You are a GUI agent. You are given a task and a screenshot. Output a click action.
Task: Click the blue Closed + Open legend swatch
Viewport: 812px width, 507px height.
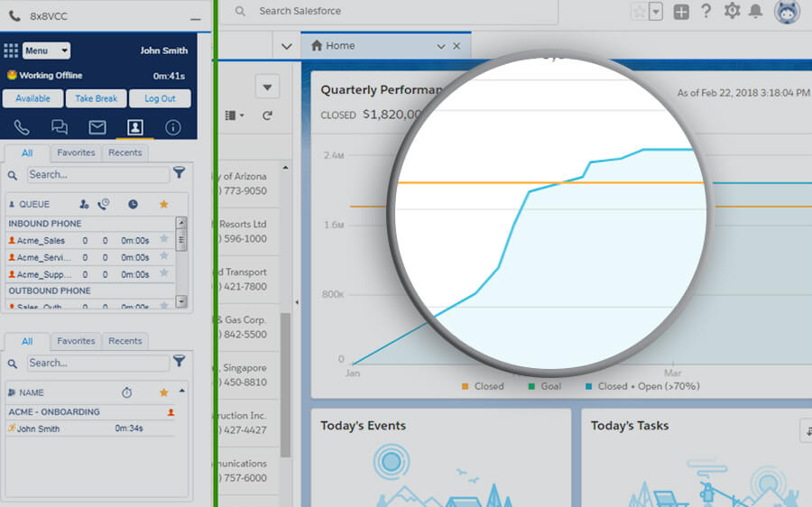[589, 386]
